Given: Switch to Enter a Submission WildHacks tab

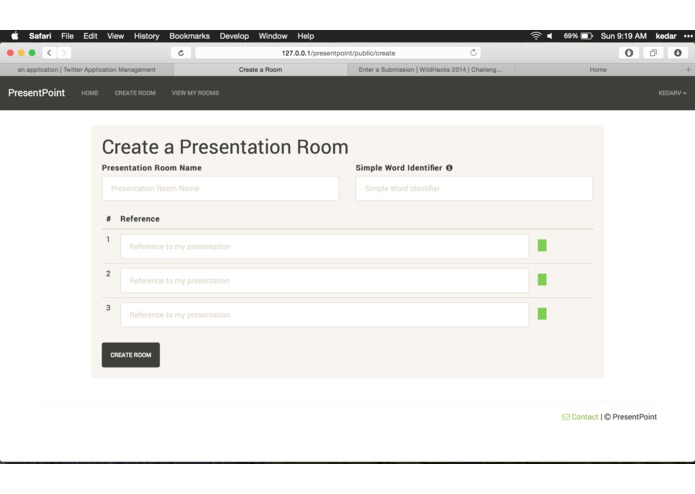Looking at the screenshot, I should tap(430, 70).
